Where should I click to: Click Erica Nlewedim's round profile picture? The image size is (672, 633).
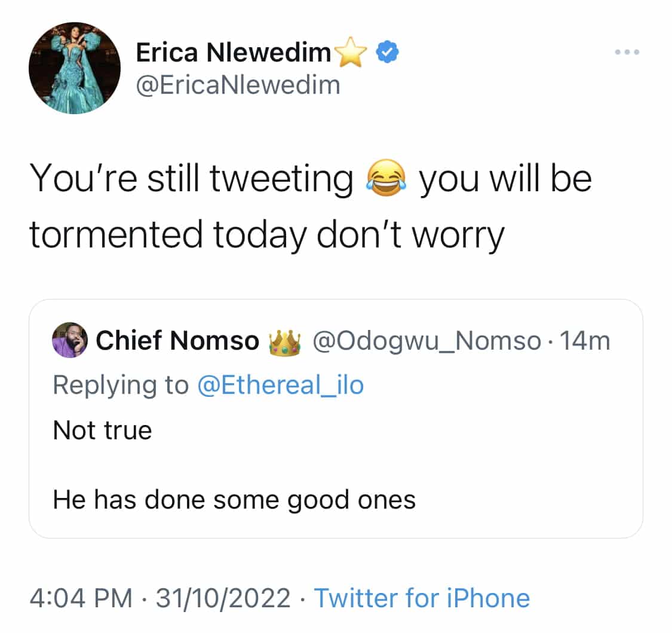(75, 68)
